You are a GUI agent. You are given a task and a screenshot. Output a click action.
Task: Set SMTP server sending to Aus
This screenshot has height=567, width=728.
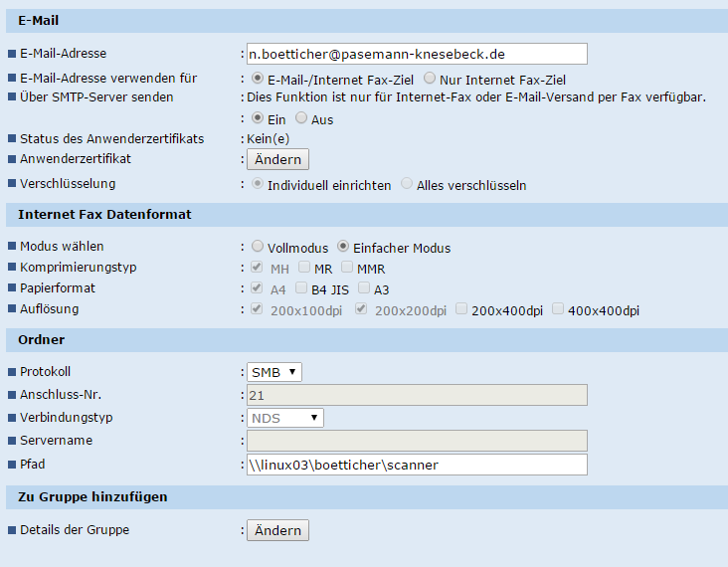click(301, 118)
